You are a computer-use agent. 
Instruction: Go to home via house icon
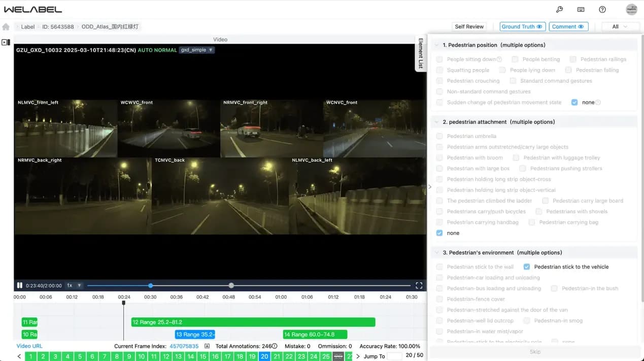click(x=6, y=27)
